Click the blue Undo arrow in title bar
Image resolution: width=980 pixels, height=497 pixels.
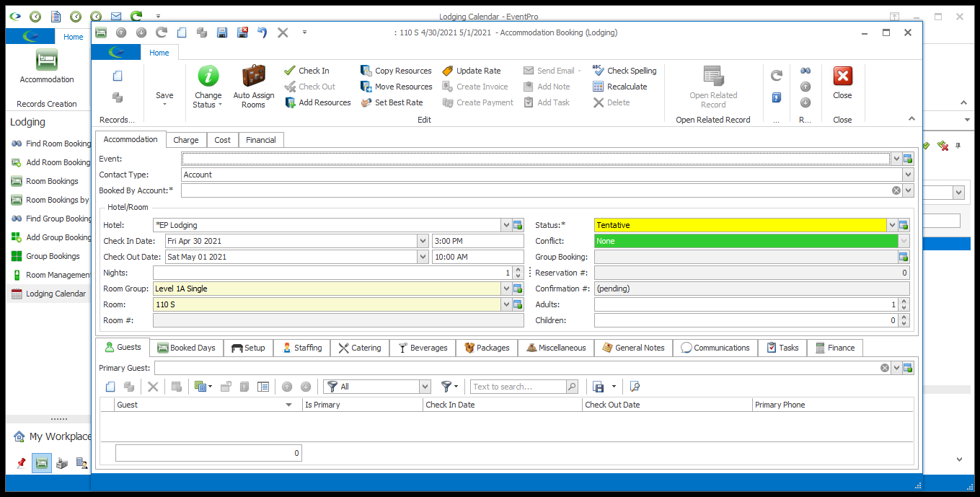pos(262,32)
